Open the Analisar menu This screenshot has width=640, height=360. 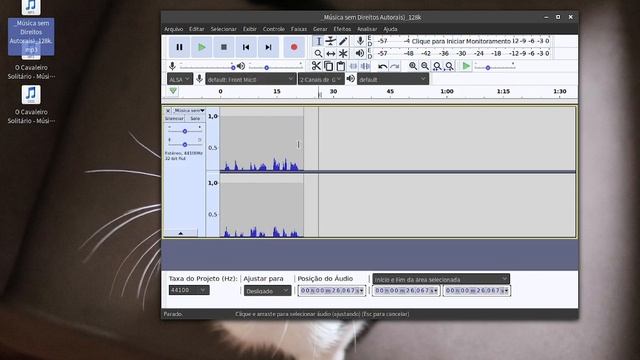(x=367, y=29)
